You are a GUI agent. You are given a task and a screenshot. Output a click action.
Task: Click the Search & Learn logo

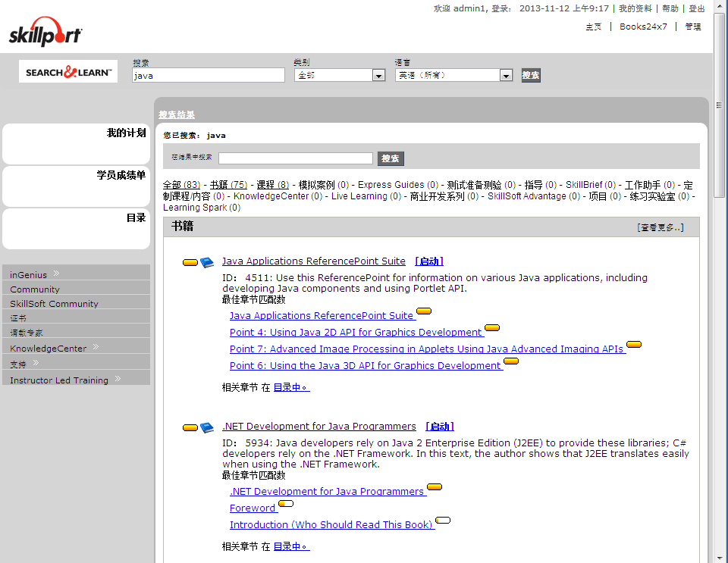point(68,72)
